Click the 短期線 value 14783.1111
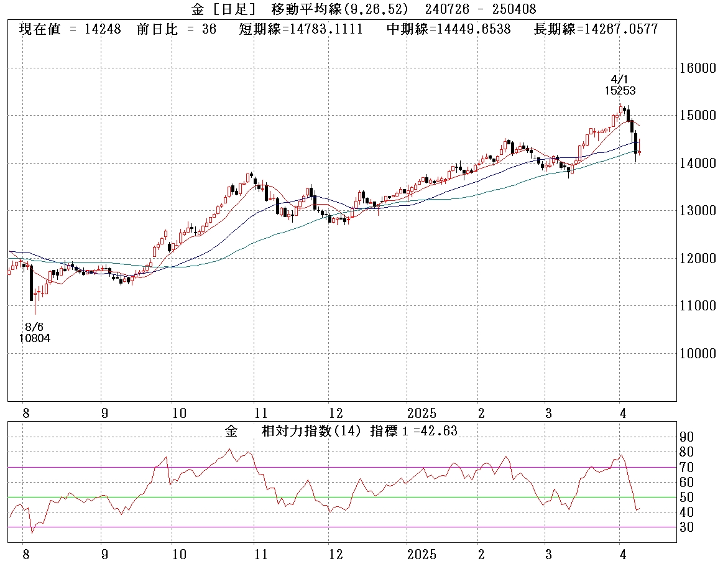Image resolution: width=728 pixels, height=561 pixels. [x=300, y=29]
